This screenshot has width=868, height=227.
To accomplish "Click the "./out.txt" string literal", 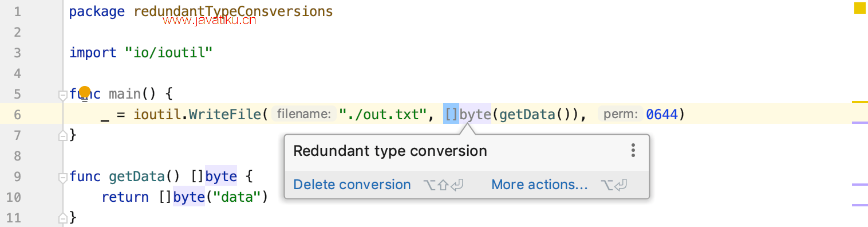I will (382, 115).
